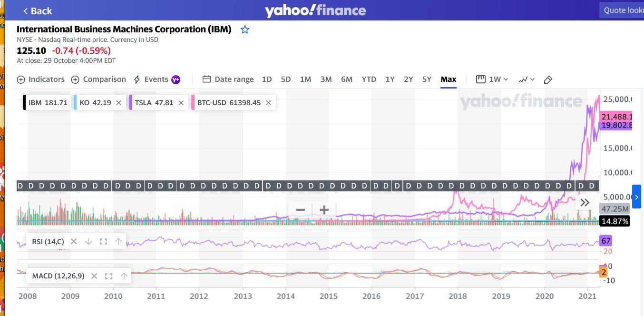Select the 2Y range
The height and width of the screenshot is (316, 644).
coord(408,79)
